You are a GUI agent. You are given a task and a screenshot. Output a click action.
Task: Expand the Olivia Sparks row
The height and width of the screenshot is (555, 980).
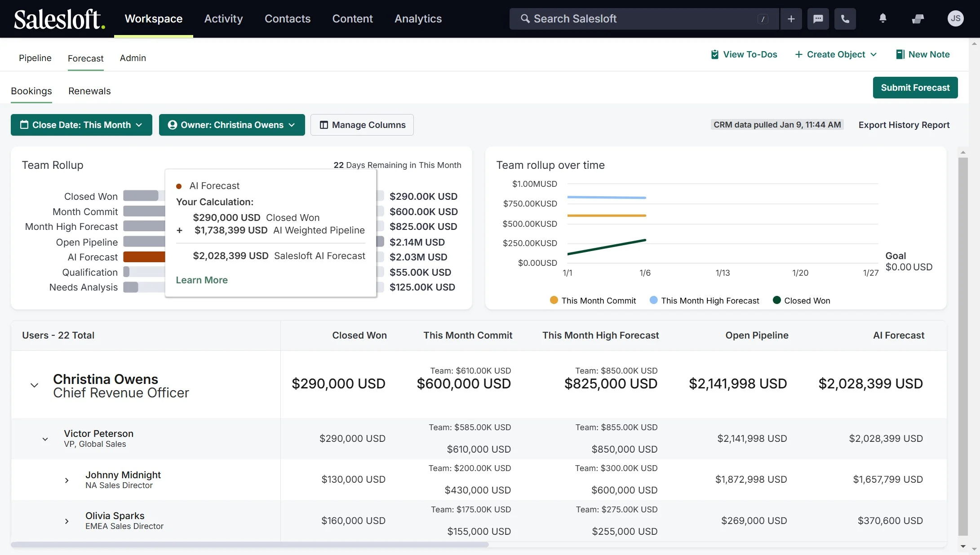click(67, 521)
